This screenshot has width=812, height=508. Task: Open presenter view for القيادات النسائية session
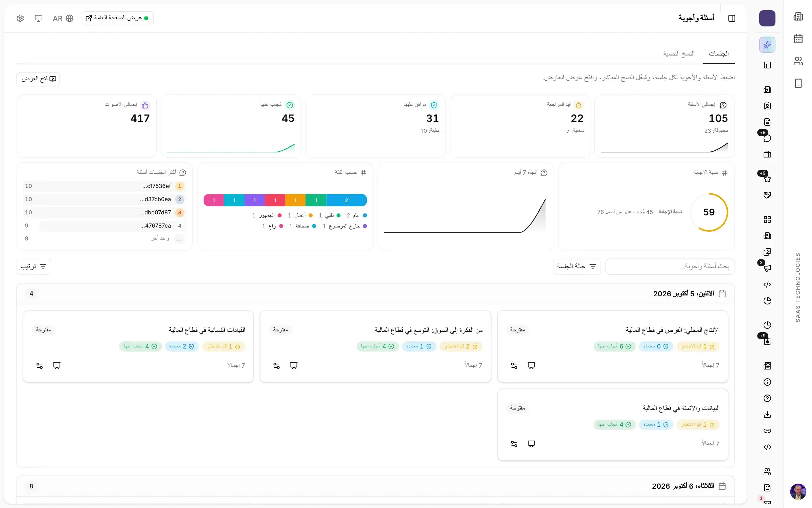(57, 366)
